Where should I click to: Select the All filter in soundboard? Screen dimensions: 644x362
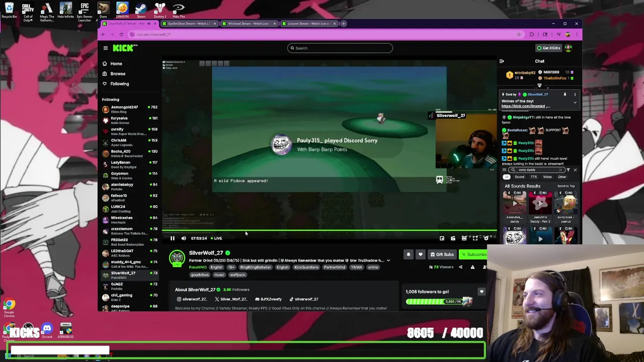pos(507,177)
